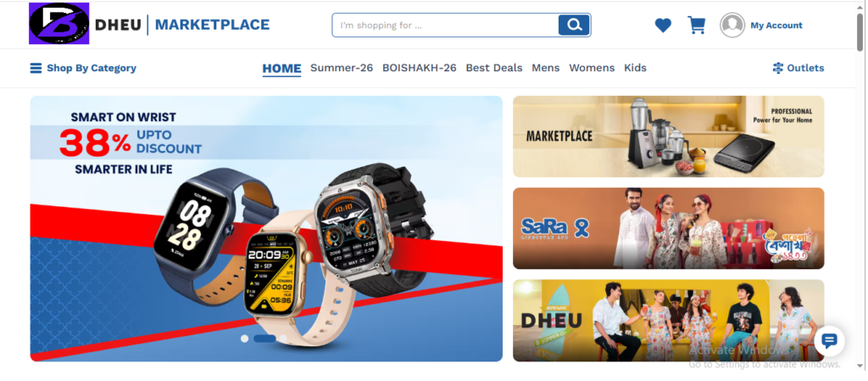Screen dimensions: 868x381
Task: Go to the BOISHAKH-26 section
Action: pyautogui.click(x=420, y=68)
